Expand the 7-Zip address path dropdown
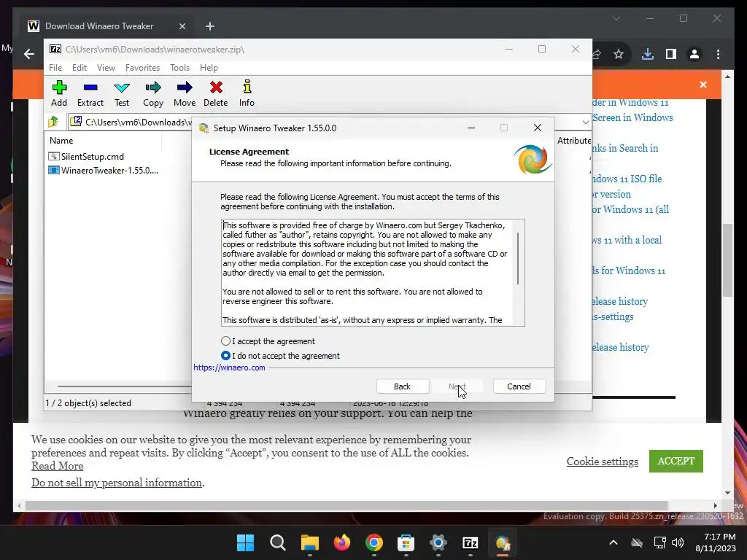The width and height of the screenshot is (747, 560). [x=586, y=122]
